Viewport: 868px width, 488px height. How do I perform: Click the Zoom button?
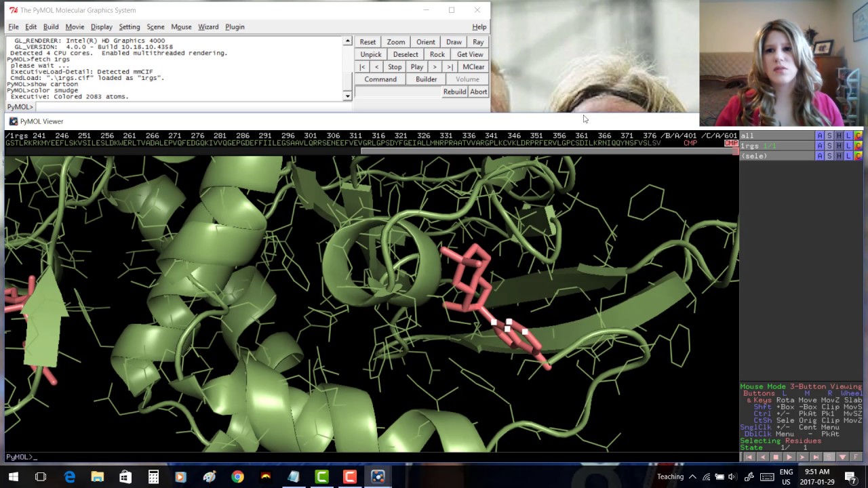click(396, 42)
